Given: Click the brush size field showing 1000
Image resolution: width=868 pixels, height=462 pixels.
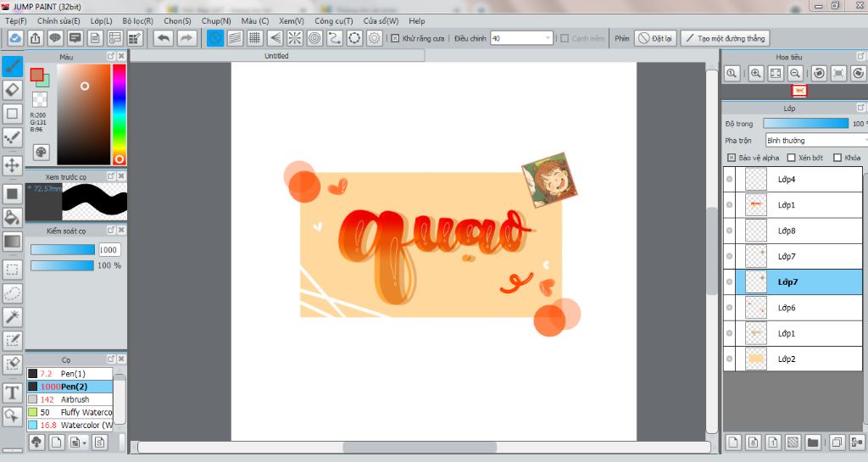Looking at the screenshot, I should click(109, 250).
